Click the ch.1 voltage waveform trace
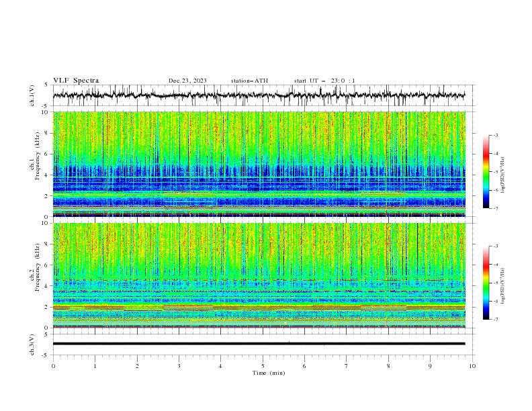Viewport: 532px width, 411px height. tap(259, 95)
